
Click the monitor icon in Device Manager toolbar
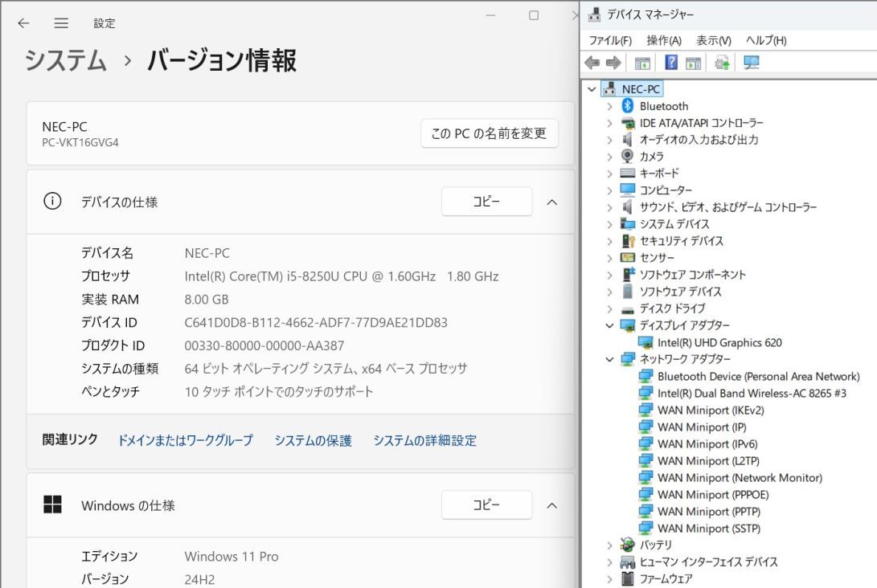point(751,63)
